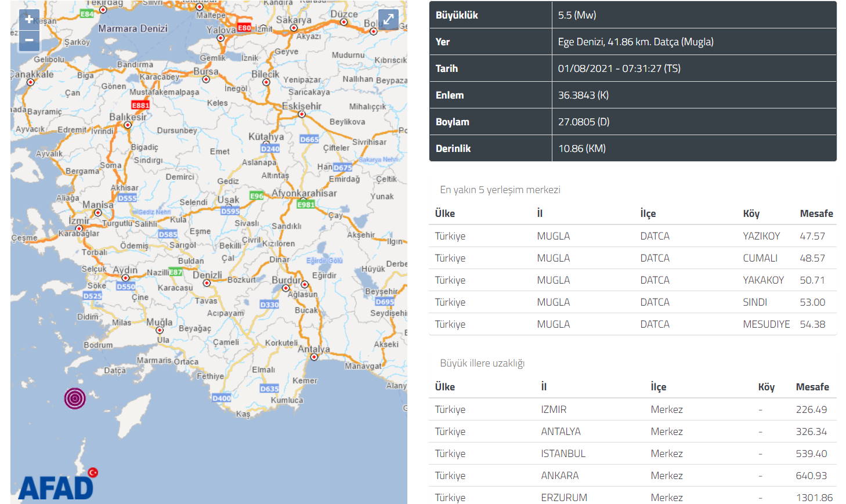Click the D400 road marker near Fethiye
This screenshot has height=504, width=846.
[222, 398]
